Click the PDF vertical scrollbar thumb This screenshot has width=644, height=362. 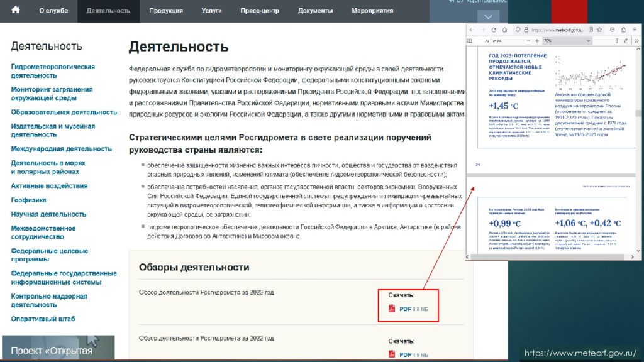[x=638, y=113]
